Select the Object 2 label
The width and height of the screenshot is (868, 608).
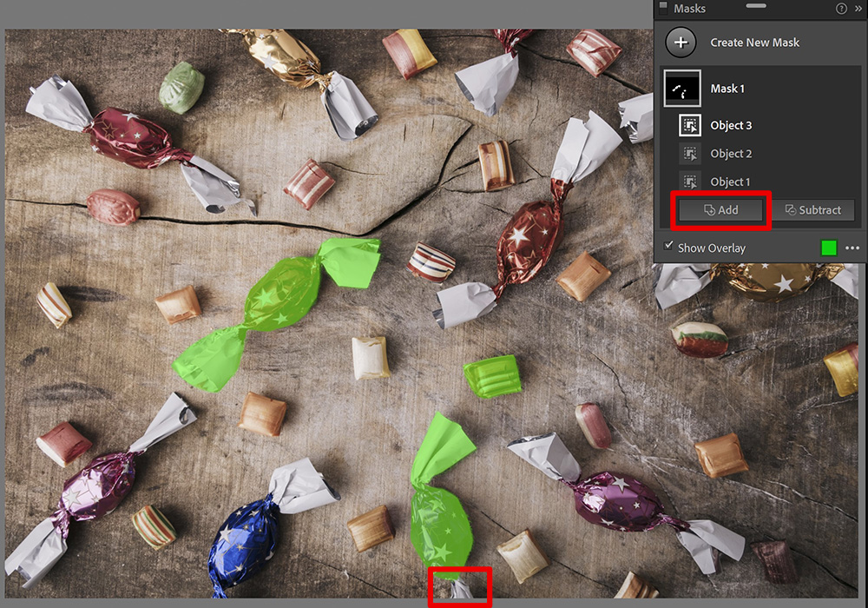pyautogui.click(x=731, y=154)
